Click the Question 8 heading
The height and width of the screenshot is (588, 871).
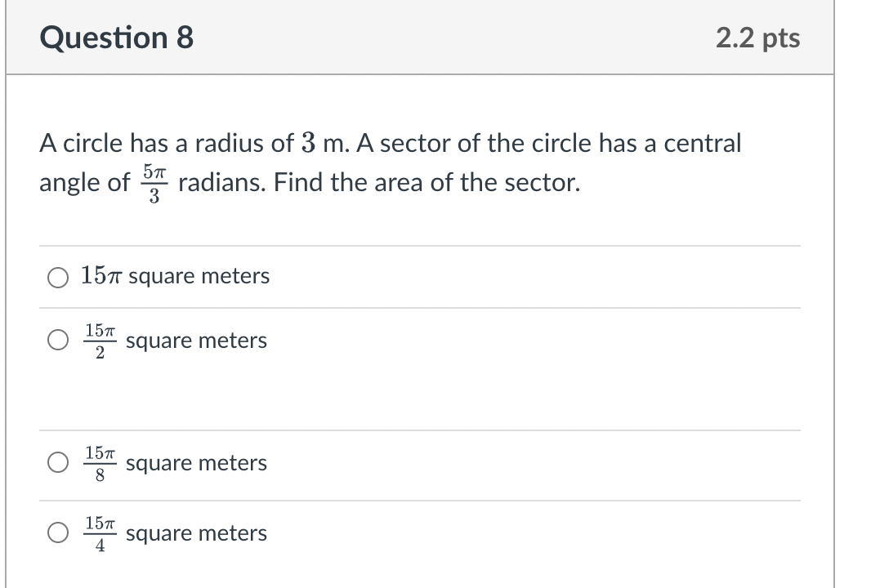(x=115, y=38)
